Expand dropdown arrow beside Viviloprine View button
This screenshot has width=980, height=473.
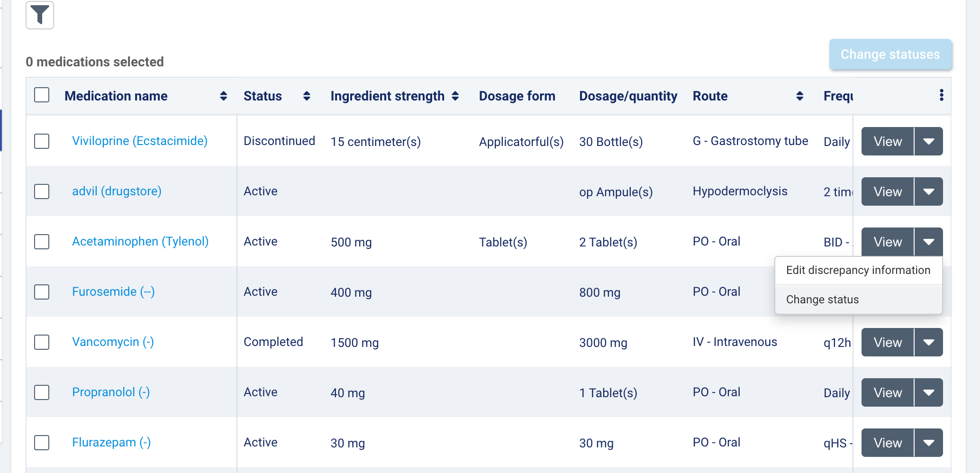928,141
